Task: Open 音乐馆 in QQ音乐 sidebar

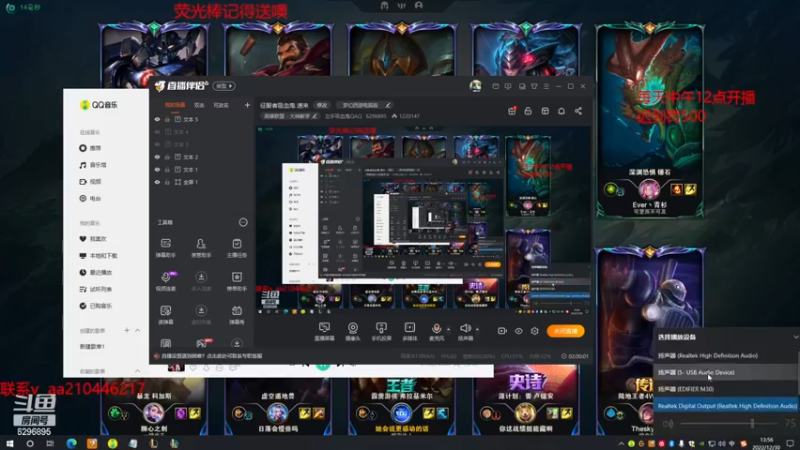Action: tap(93, 165)
